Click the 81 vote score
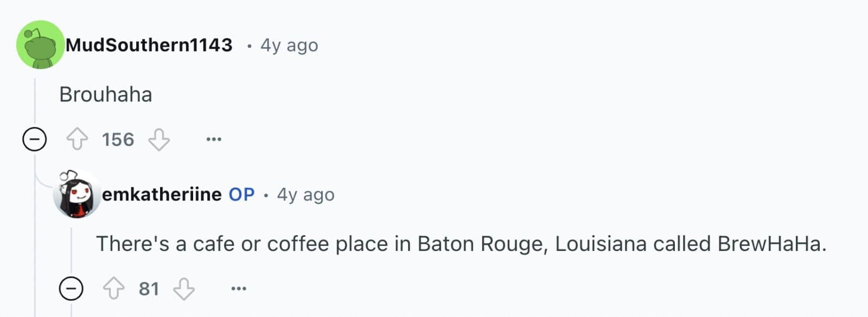 pyautogui.click(x=149, y=289)
